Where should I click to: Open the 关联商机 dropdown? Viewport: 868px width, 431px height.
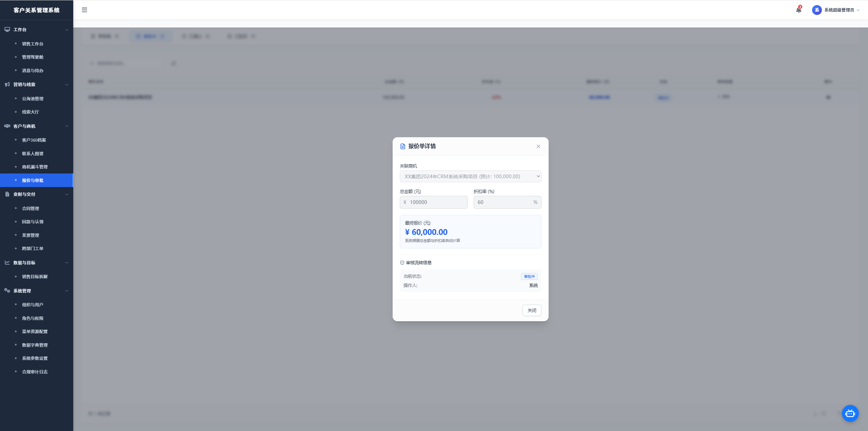[470, 176]
